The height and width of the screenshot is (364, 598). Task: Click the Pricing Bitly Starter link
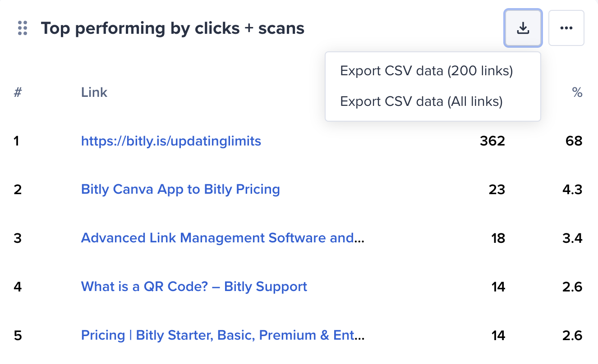223,335
